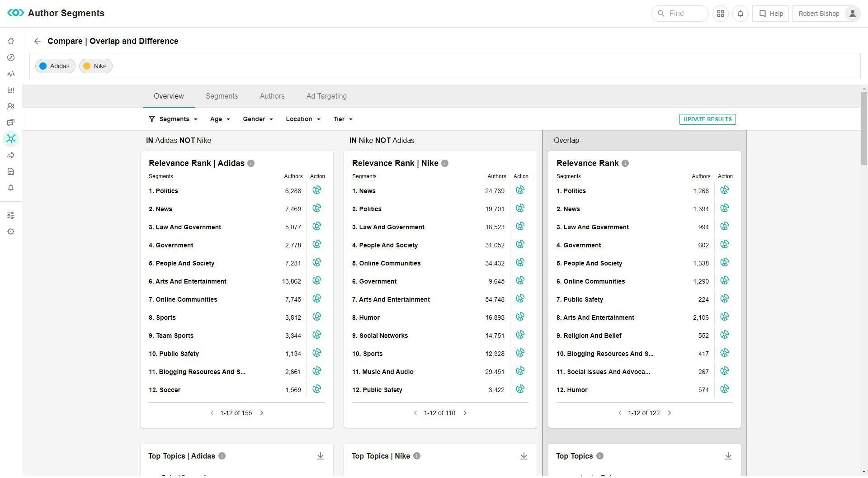Open the people audience sidebar icon
Viewport: 868px width, 478px height.
[11, 106]
